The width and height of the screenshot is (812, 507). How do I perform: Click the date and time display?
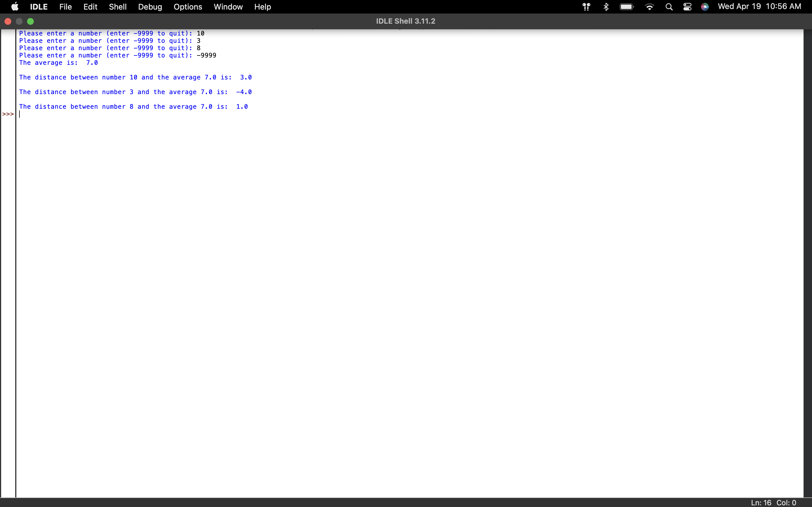(x=759, y=7)
